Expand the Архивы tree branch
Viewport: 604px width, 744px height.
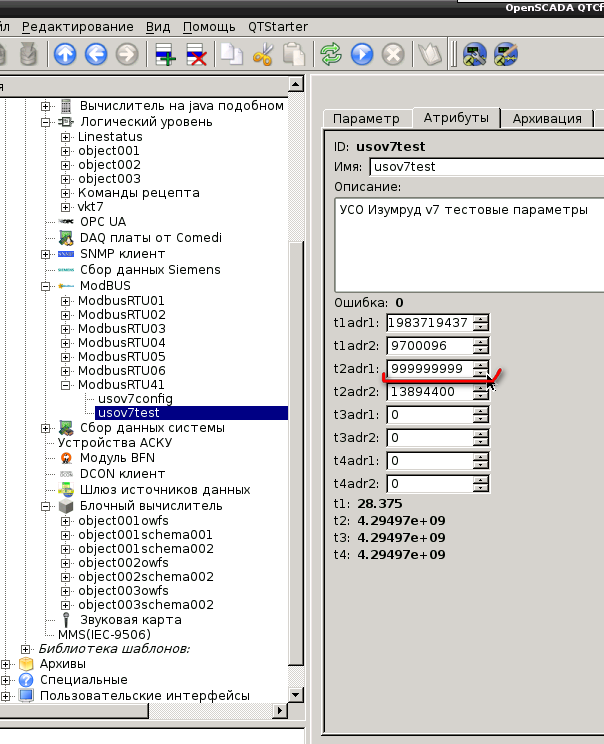(x=7, y=664)
